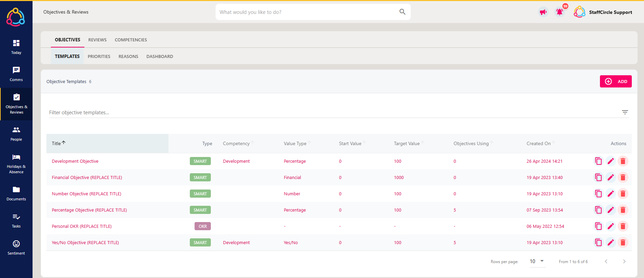Open StaffCircle Support profile menu
The image size is (644, 278).
603,12
